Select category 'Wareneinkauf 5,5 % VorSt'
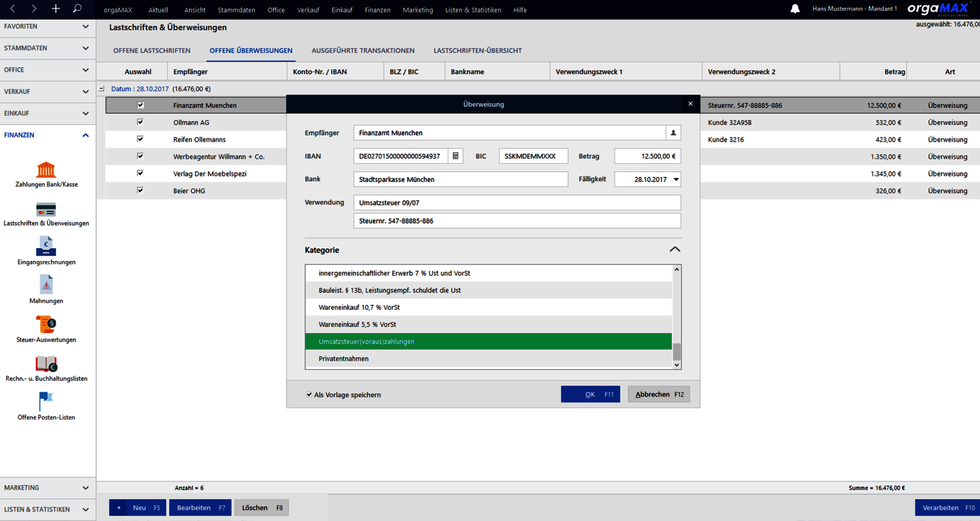 click(x=488, y=324)
